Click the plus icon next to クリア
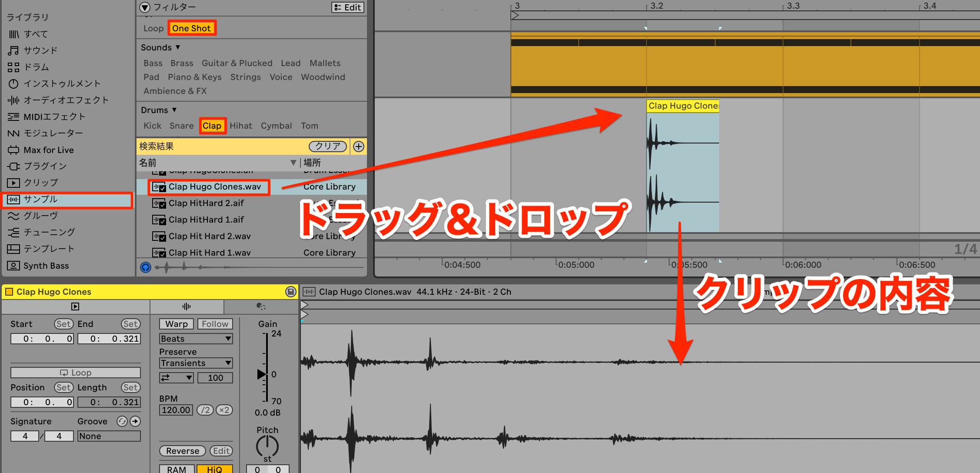Viewport: 980px width, 473px height. pos(359,147)
